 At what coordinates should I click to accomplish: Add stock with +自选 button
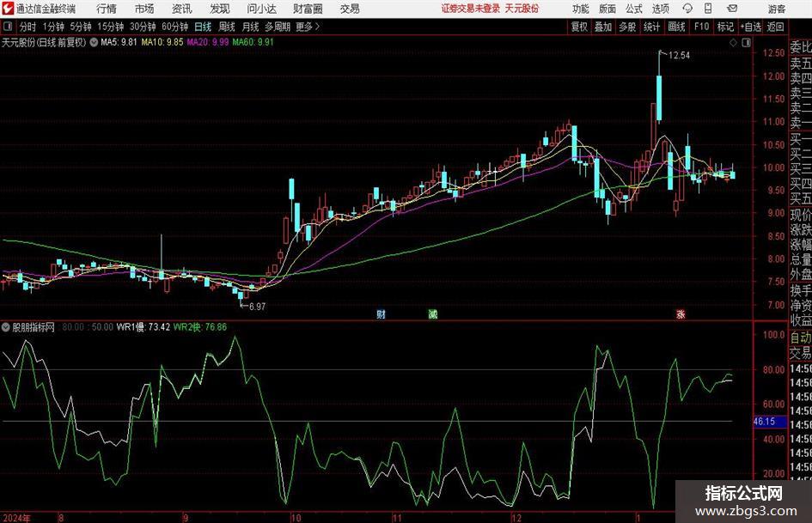pyautogui.click(x=751, y=27)
